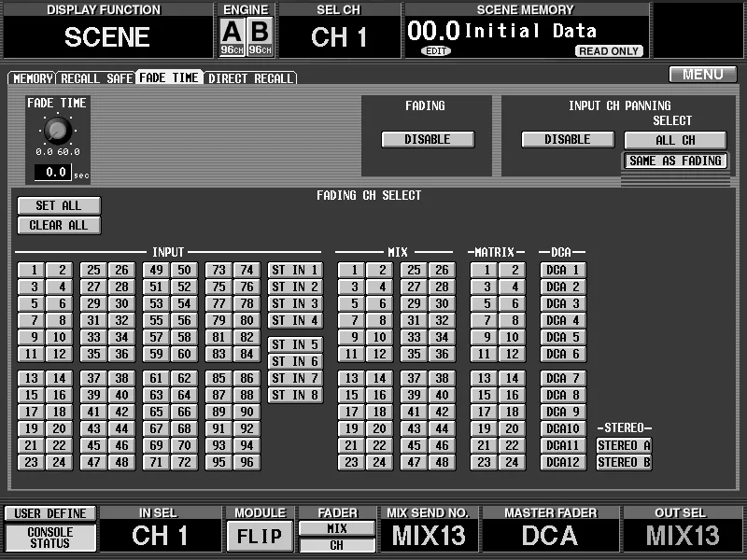Screen dimensions: 747x560
Task: Toggle DCA 1 fading
Action: pyautogui.click(x=563, y=270)
